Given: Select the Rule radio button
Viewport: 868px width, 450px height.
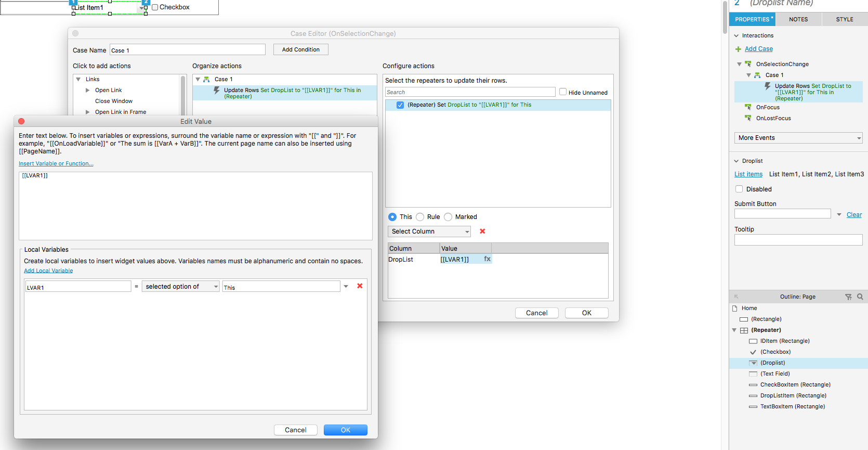Looking at the screenshot, I should (x=420, y=217).
